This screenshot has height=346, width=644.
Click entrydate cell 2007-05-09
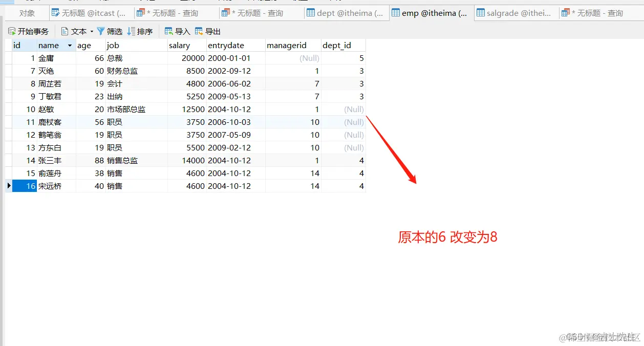coord(236,135)
